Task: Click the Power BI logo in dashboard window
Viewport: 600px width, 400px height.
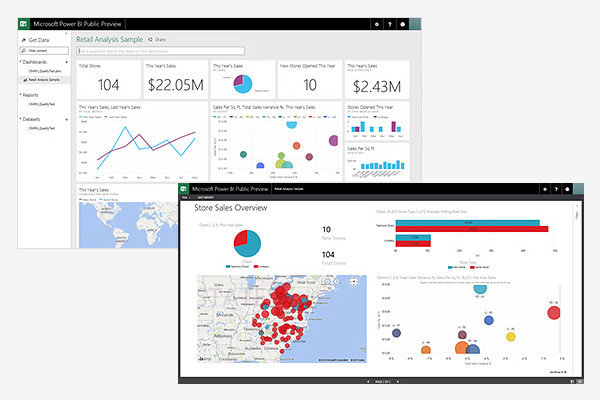Action: click(x=23, y=24)
